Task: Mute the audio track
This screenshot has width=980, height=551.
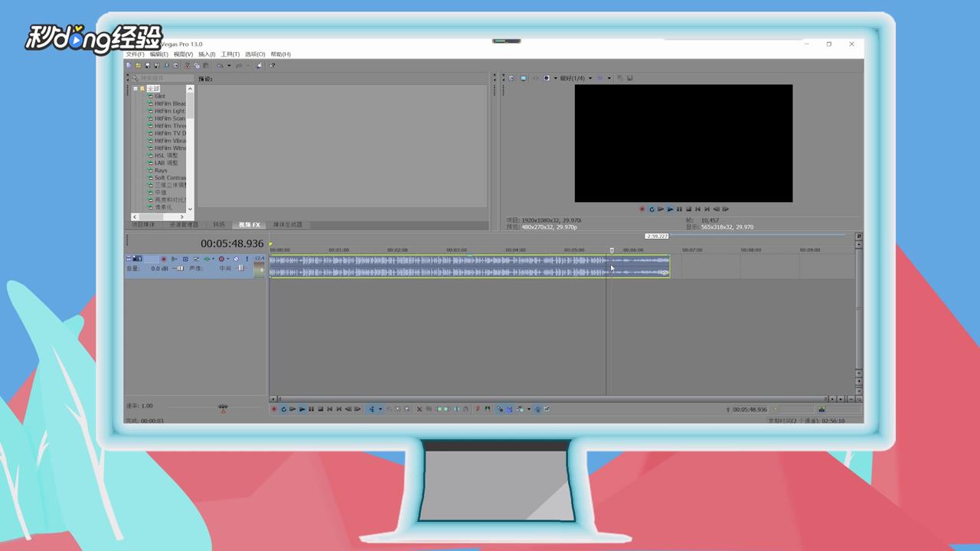Action: [236, 259]
